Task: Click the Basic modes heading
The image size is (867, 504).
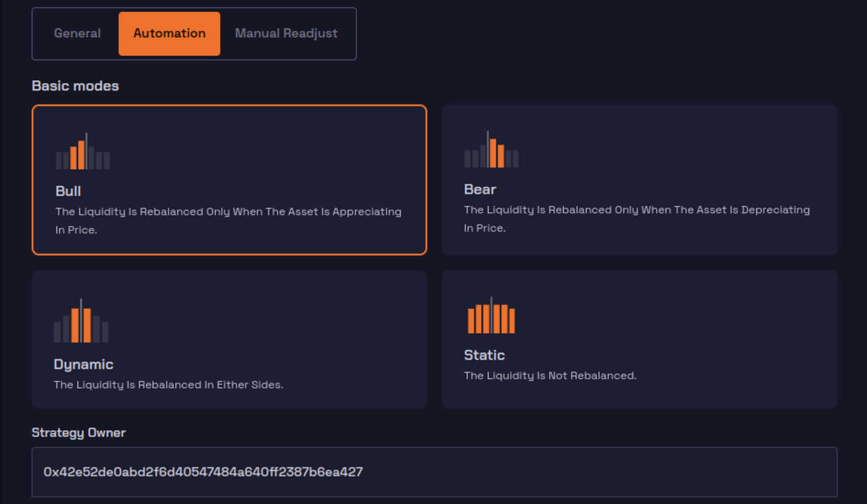Action: click(75, 86)
